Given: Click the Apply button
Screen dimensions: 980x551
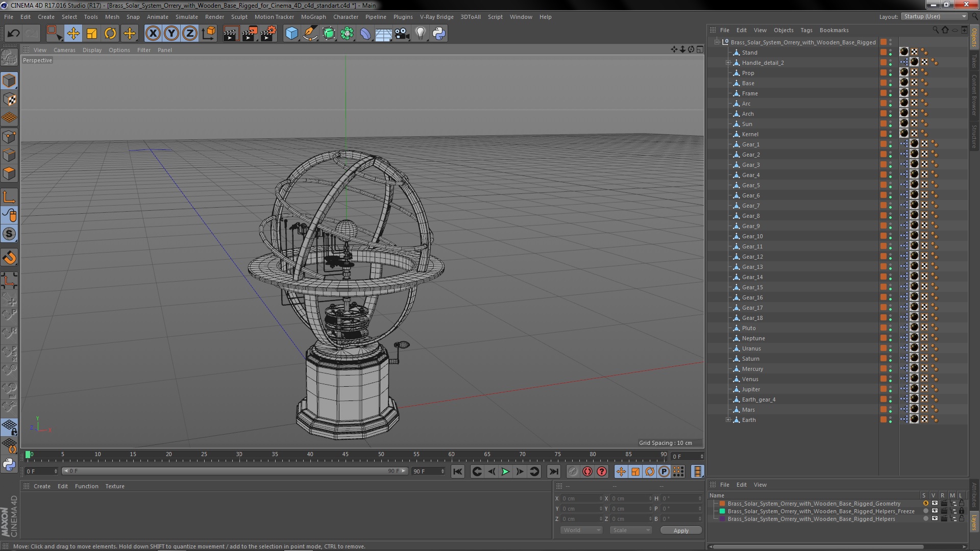Looking at the screenshot, I should (x=681, y=531).
